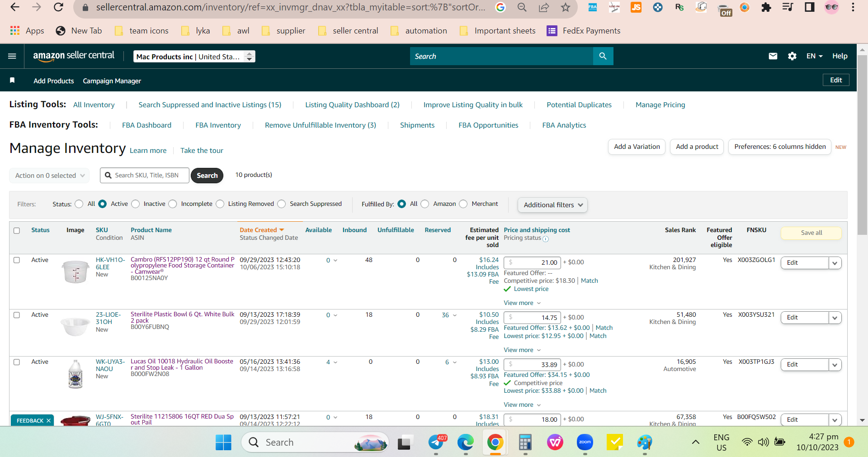
Task: Open the Apps grid shortcut
Action: (x=27, y=31)
